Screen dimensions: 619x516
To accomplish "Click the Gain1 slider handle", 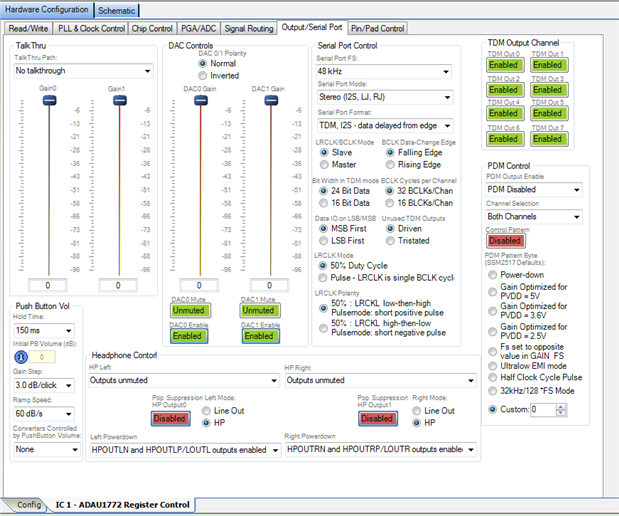I will [120, 100].
